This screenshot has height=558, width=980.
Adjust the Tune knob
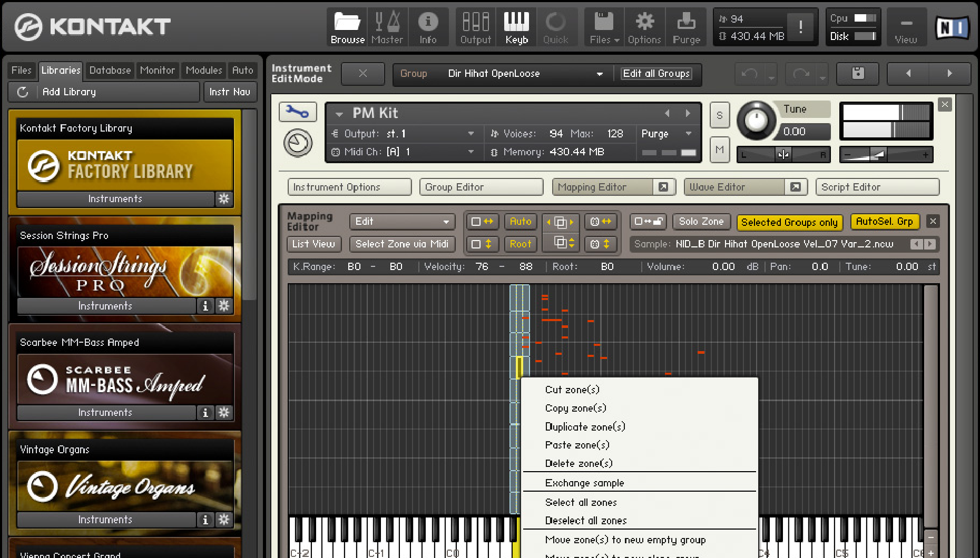tap(756, 121)
